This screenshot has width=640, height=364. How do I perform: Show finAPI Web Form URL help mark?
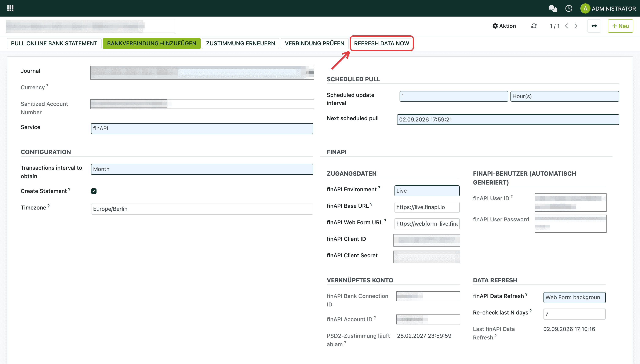(x=385, y=221)
